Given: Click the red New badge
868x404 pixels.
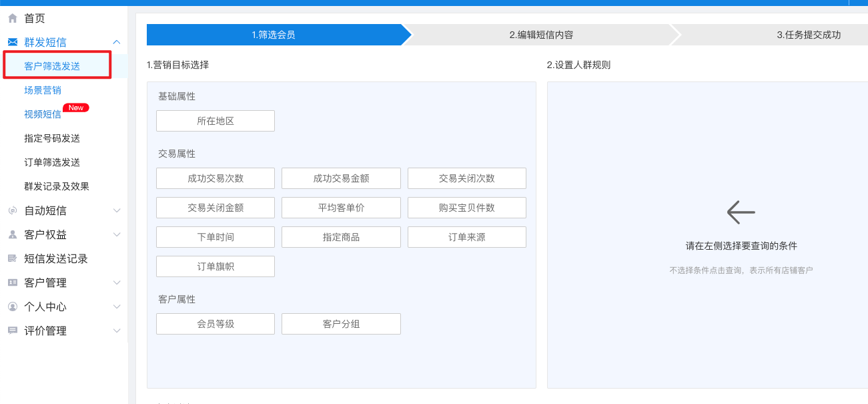Looking at the screenshot, I should click(x=76, y=108).
